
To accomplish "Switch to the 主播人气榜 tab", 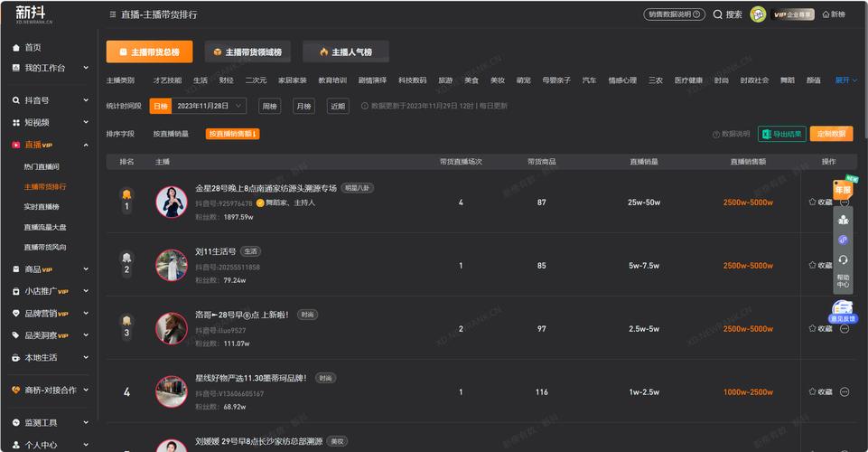I will (x=346, y=52).
